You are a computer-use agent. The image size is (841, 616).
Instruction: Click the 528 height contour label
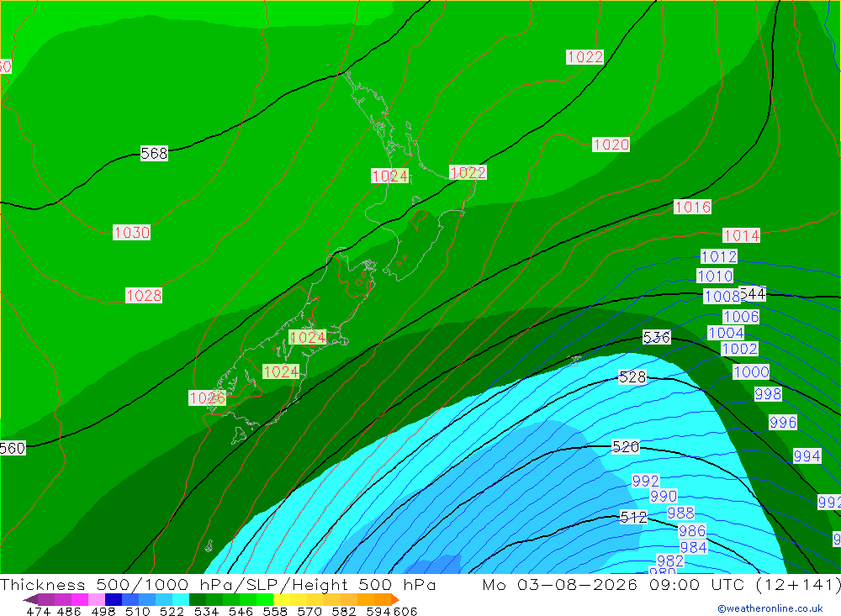pyautogui.click(x=632, y=376)
